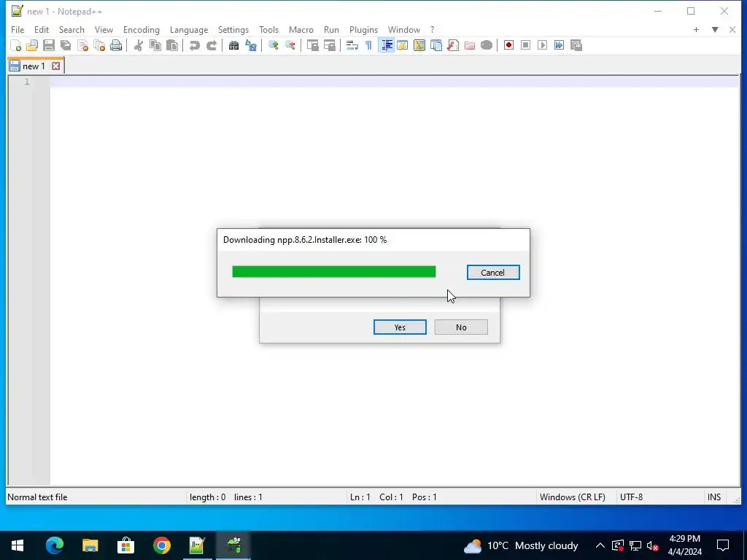
Task: Open Document Map toolbar icon
Action: click(419, 45)
